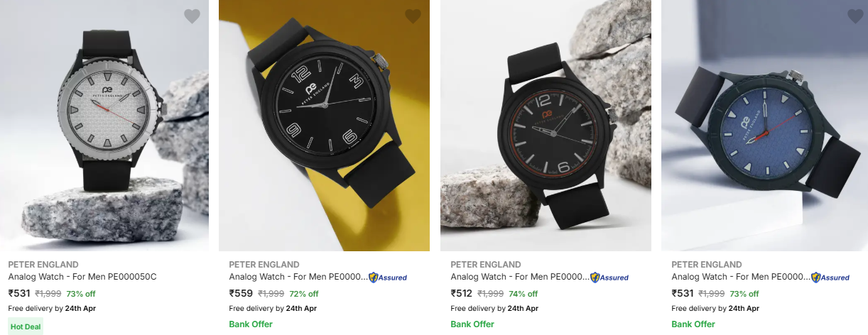Tap the heart on the blue dial watch
This screenshot has width=868, height=335.
pyautogui.click(x=855, y=16)
